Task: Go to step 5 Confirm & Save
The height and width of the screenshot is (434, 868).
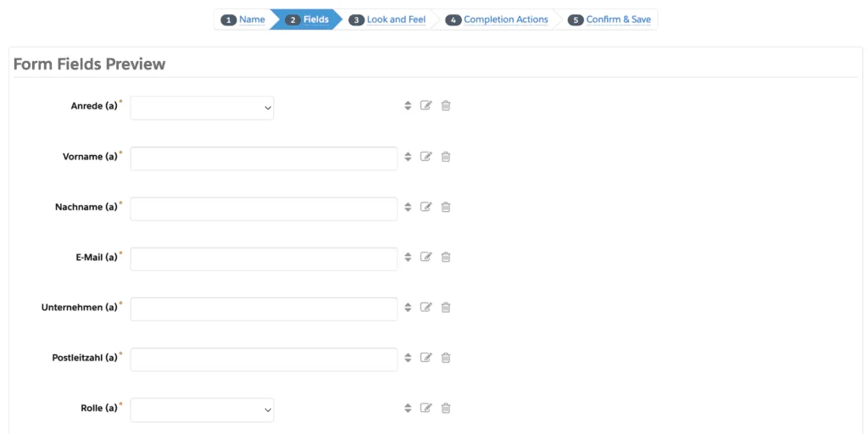Action: (x=609, y=19)
